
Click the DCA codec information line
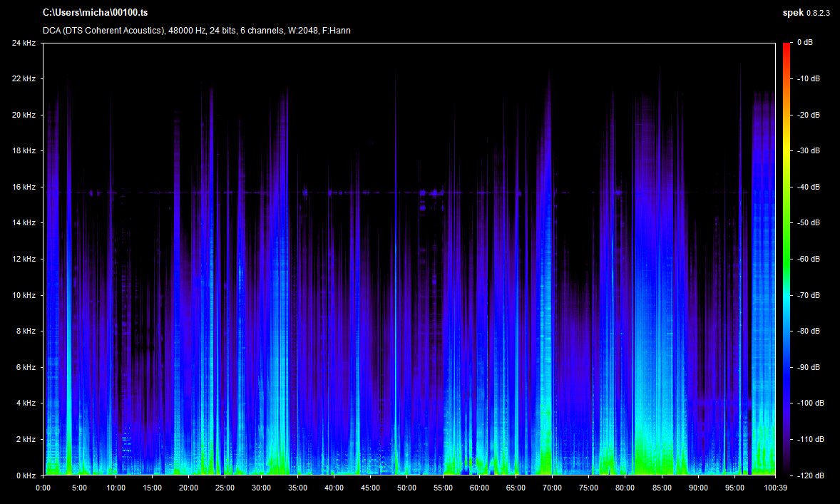[x=196, y=31]
